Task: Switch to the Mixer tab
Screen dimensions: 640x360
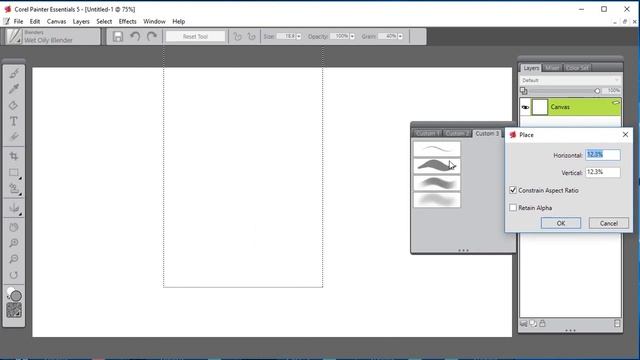Action: point(552,68)
